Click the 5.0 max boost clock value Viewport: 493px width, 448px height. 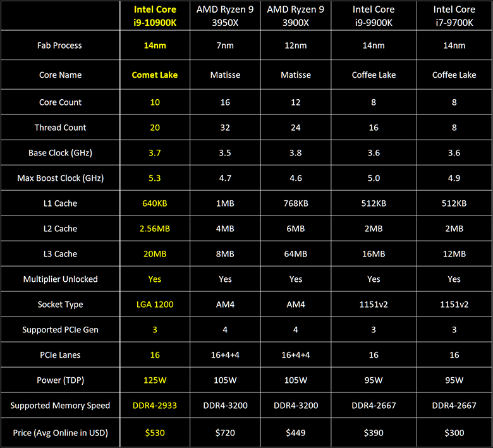pos(374,178)
